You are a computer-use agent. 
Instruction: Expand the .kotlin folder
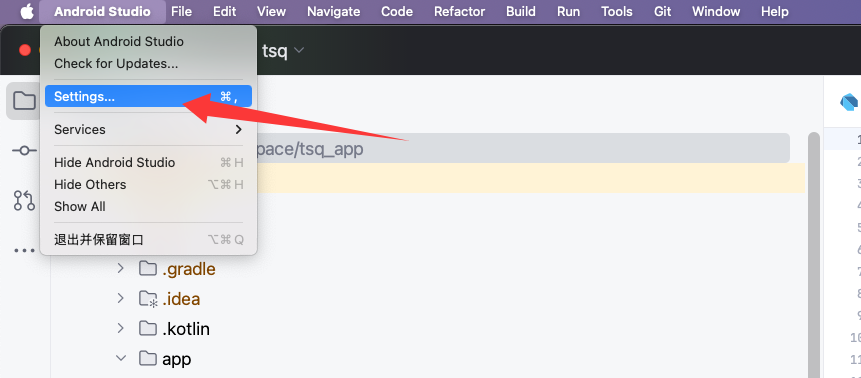coord(120,329)
